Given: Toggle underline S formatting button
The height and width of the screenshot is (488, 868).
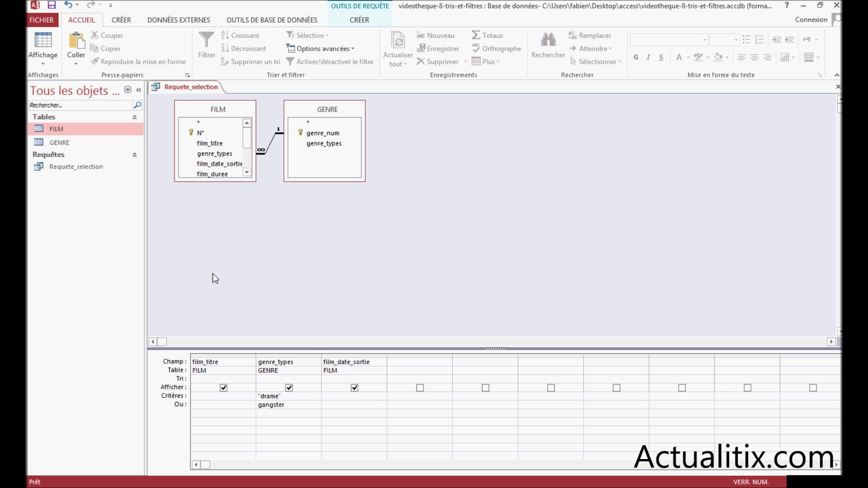Looking at the screenshot, I should (661, 57).
